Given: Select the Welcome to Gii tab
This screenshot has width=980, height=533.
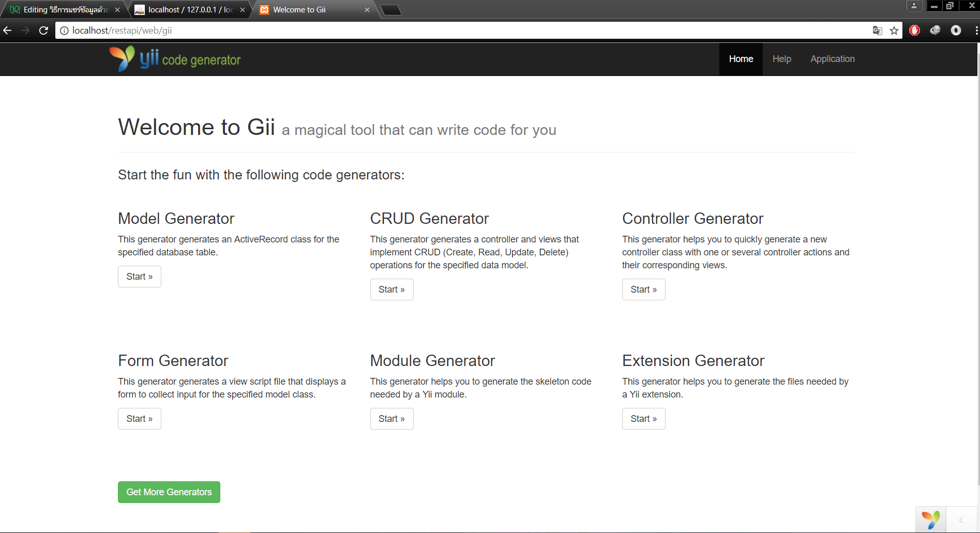Looking at the screenshot, I should point(314,10).
